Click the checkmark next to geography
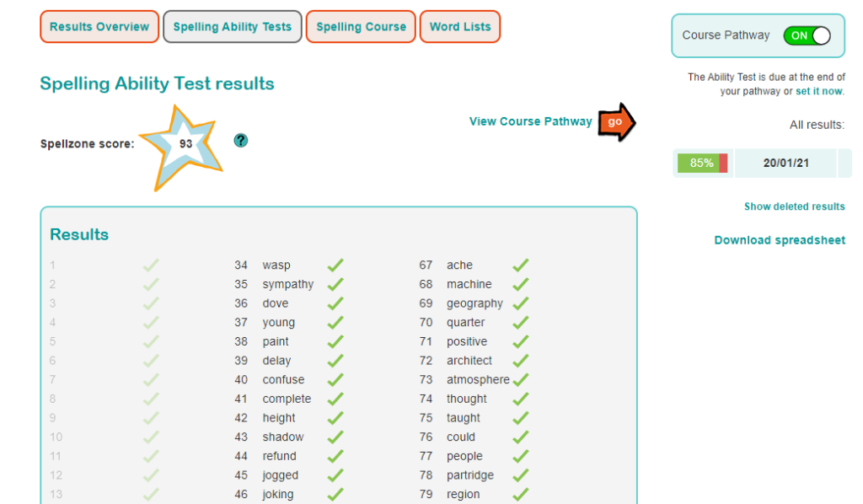The height and width of the screenshot is (504, 863). pyautogui.click(x=520, y=303)
